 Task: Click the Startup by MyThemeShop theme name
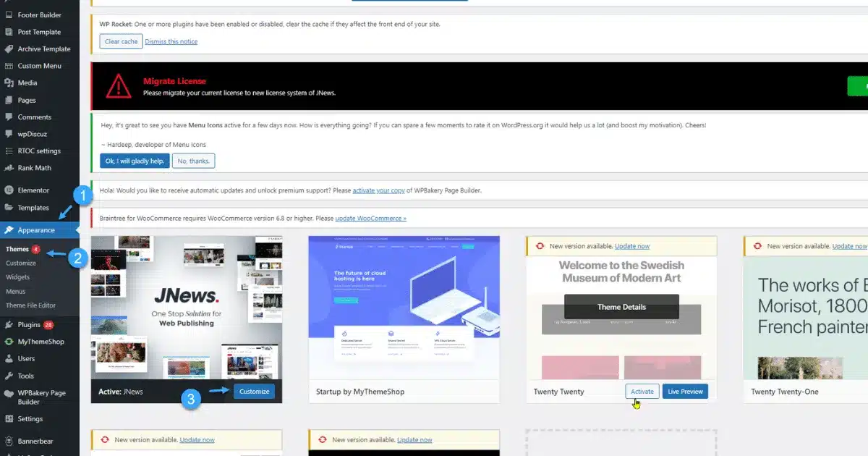[359, 392]
